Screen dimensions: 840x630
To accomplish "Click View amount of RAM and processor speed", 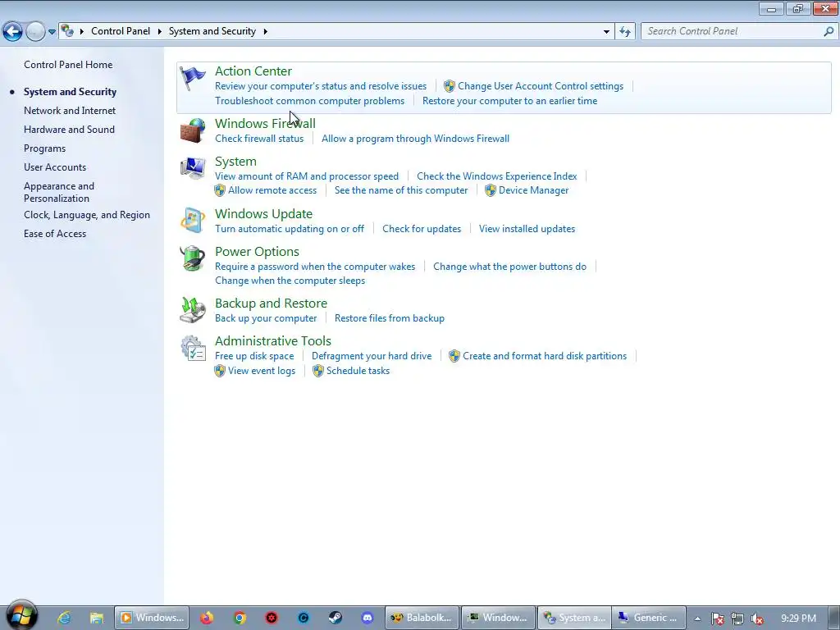I will (307, 176).
